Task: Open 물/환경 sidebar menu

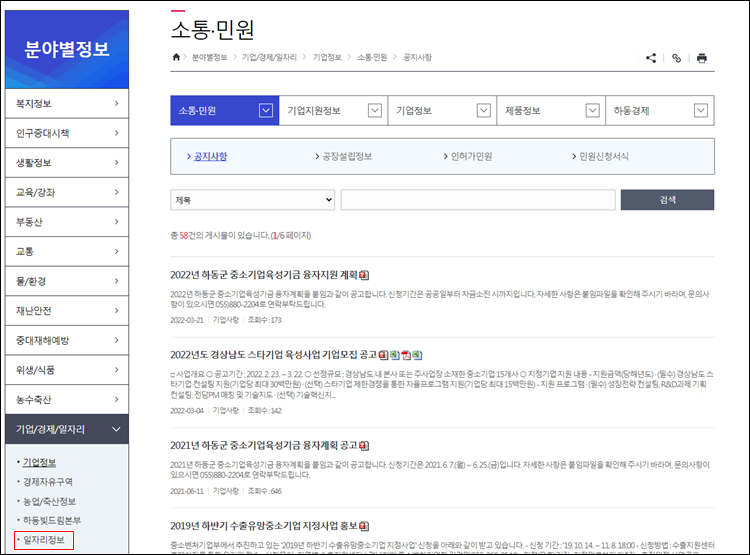Action: 67,281
